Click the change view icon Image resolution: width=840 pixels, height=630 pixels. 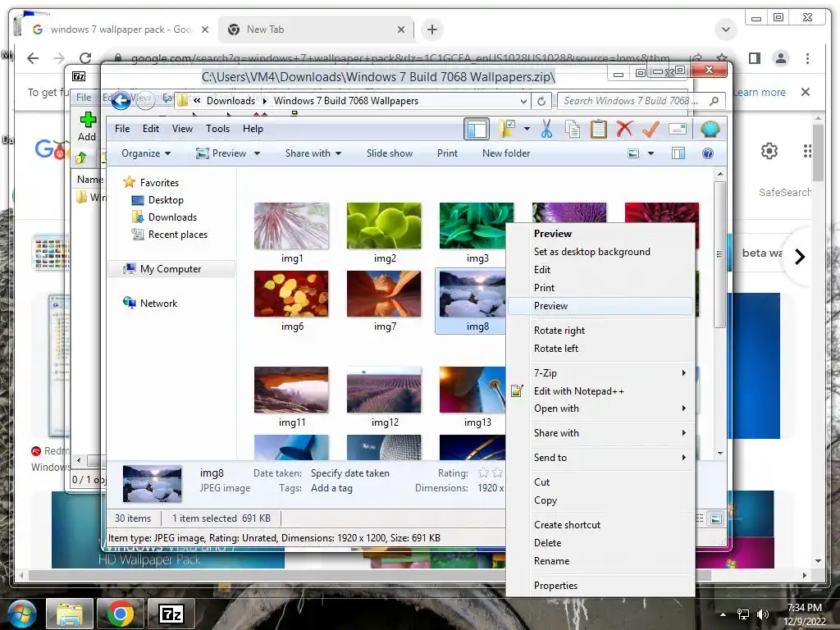633,153
